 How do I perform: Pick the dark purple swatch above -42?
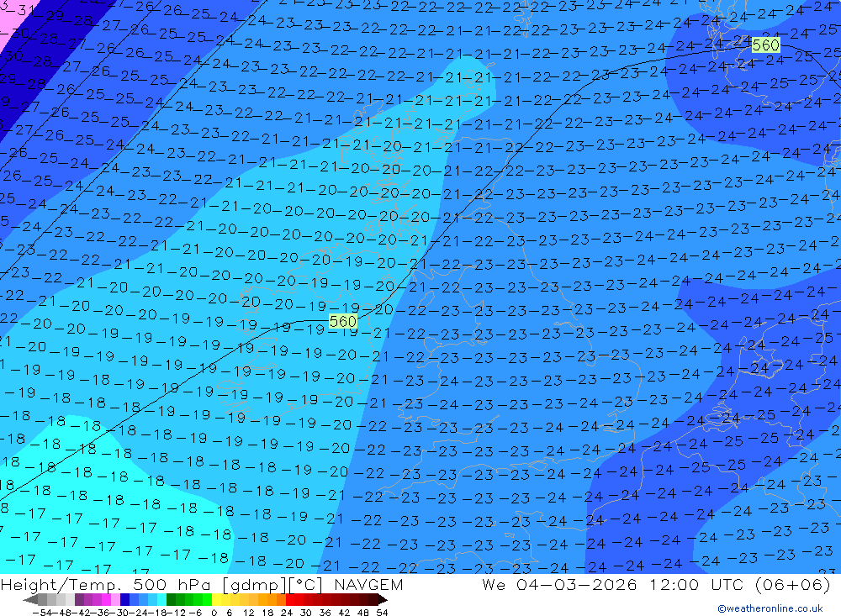point(79,600)
